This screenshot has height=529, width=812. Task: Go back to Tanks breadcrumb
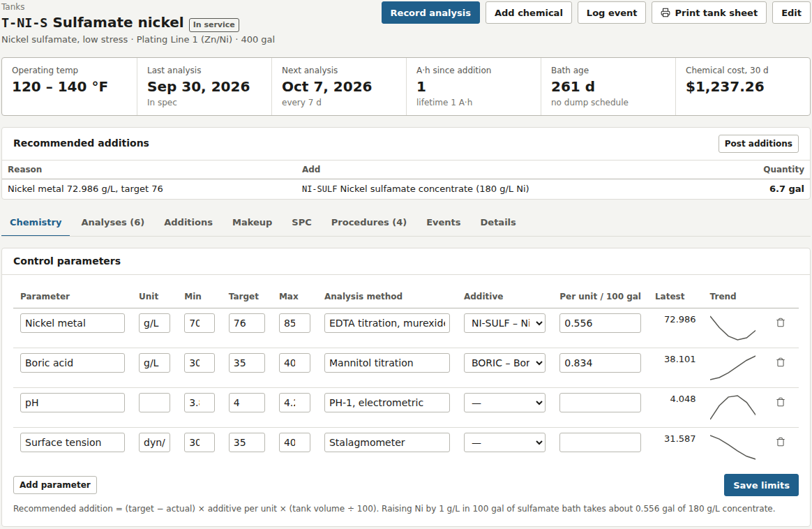tap(13, 7)
